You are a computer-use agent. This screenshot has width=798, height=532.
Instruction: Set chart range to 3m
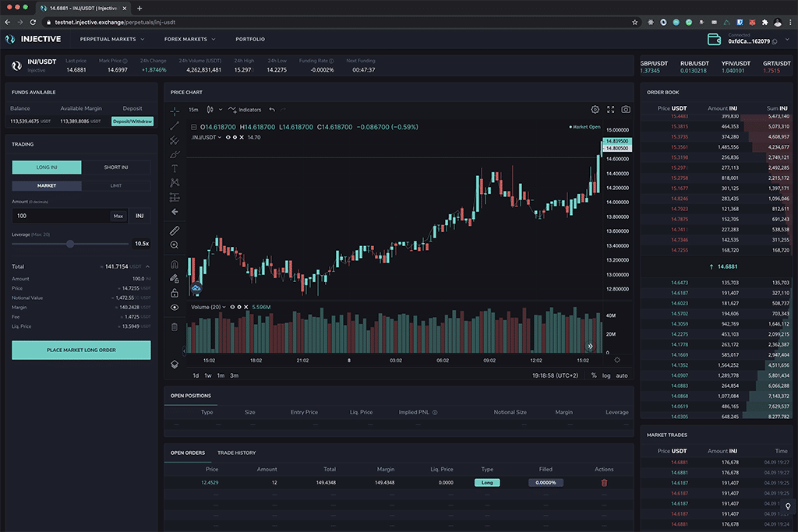(x=234, y=375)
